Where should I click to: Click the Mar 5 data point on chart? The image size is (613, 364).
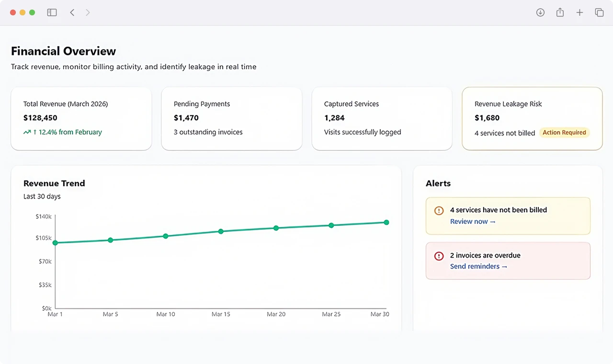point(110,240)
